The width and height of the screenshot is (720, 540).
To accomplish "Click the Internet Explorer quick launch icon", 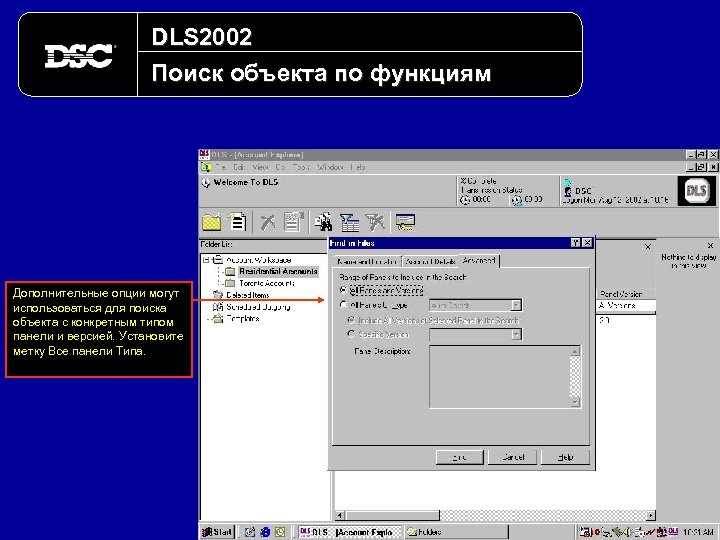I will (265, 532).
